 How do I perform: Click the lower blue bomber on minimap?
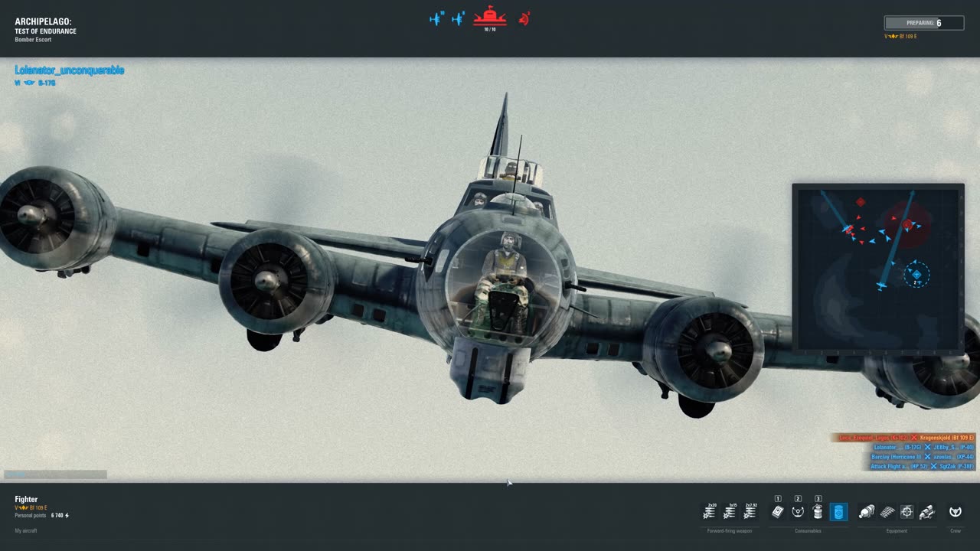pyautogui.click(x=881, y=286)
